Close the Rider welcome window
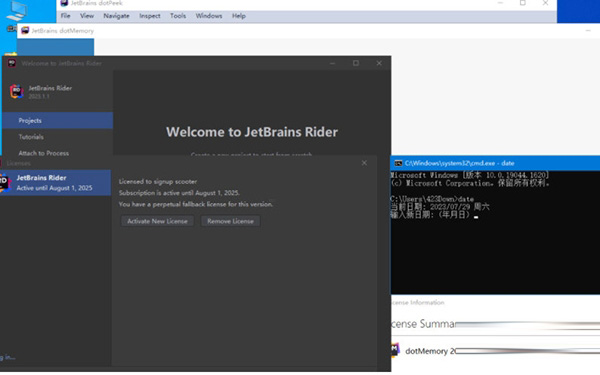The height and width of the screenshot is (375, 600). (379, 63)
